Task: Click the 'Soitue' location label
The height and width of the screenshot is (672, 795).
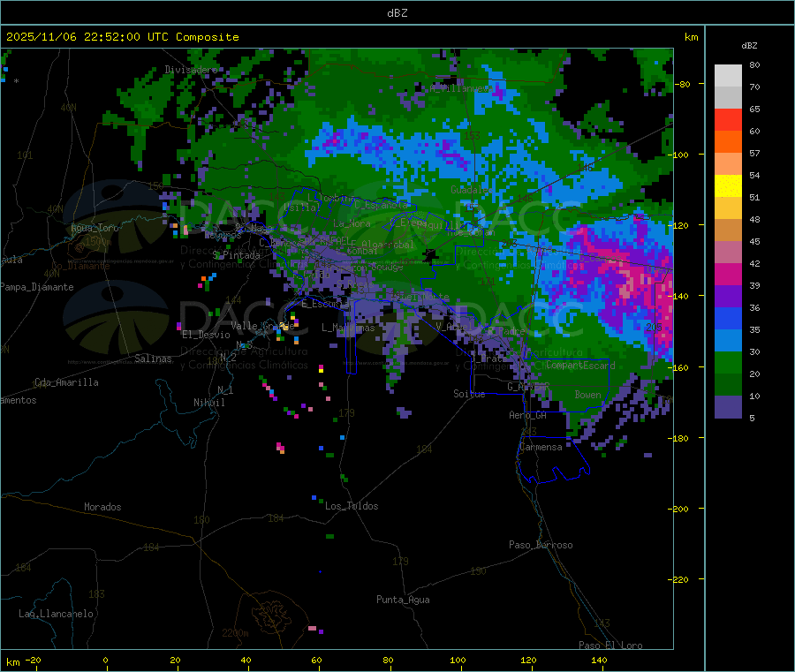Action: (469, 394)
